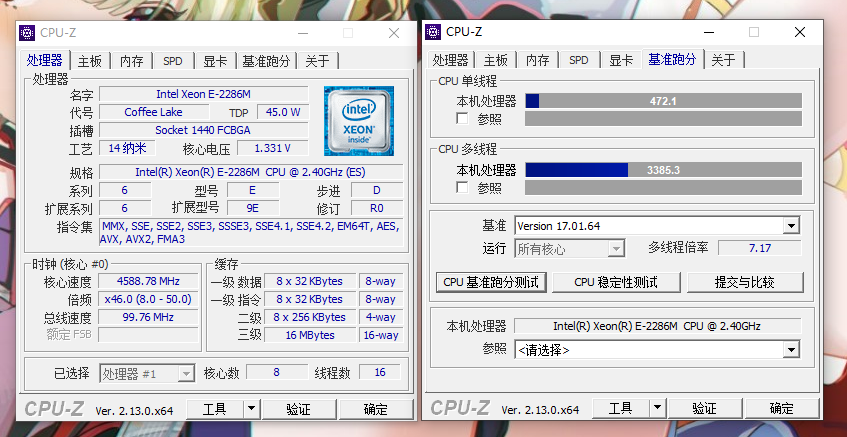Click TDP value 45.0 W
The width and height of the screenshot is (847, 437).
284,112
